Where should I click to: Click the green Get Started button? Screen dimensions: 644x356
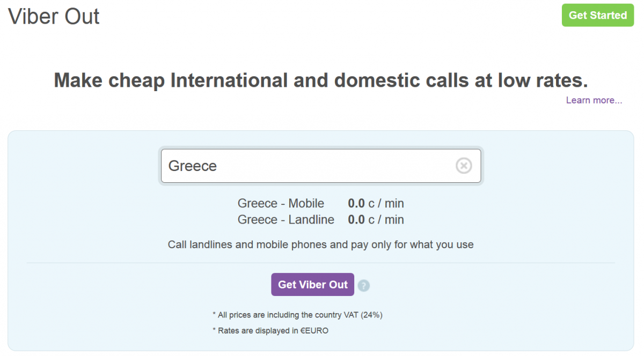pos(598,15)
